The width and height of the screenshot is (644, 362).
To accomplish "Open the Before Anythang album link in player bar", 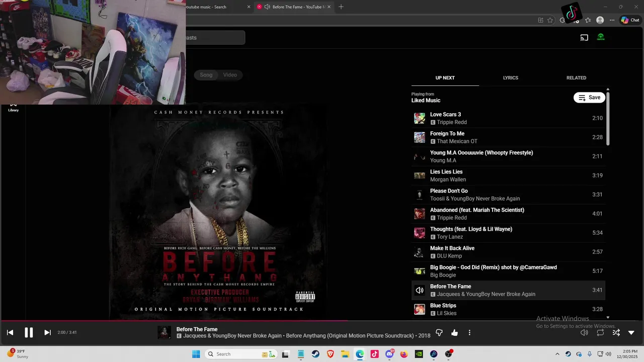I will click(350, 336).
